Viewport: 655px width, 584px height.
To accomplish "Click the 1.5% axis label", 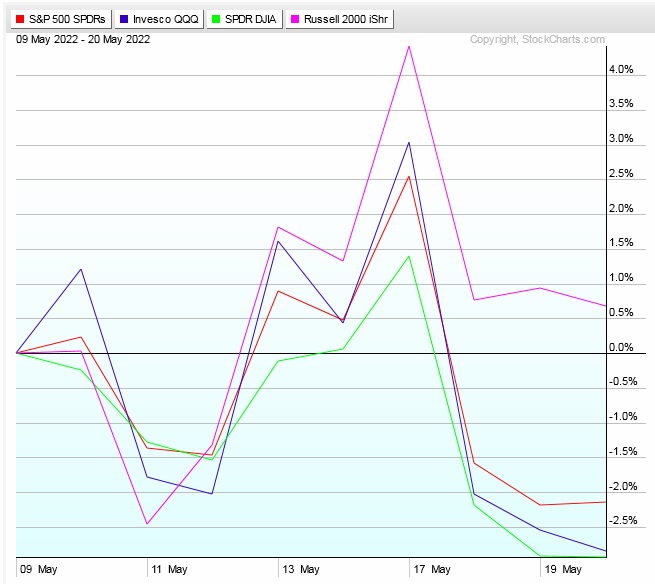I will pyautogui.click(x=621, y=243).
